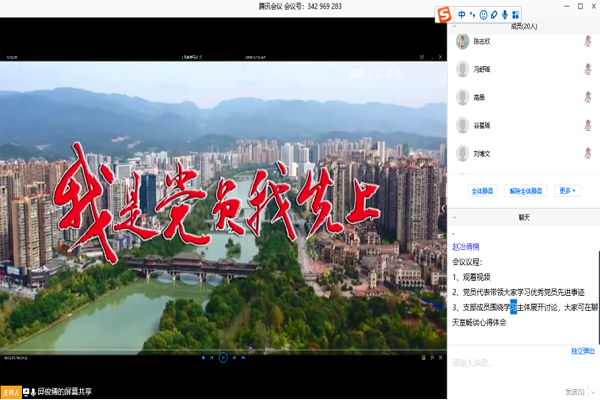The width and height of the screenshot is (600, 400).
Task: Toggle the muted microphone for 冯舒瑶
Action: point(587,70)
